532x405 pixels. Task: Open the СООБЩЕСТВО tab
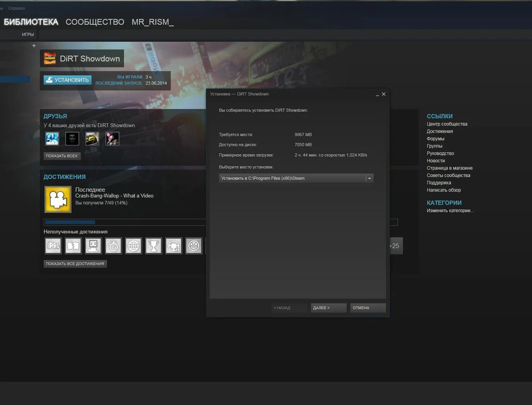click(95, 22)
